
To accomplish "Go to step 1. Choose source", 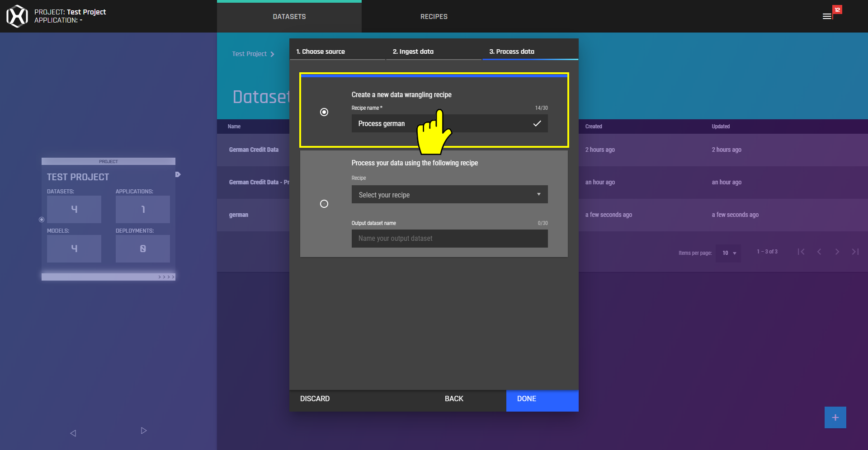I will 338,52.
